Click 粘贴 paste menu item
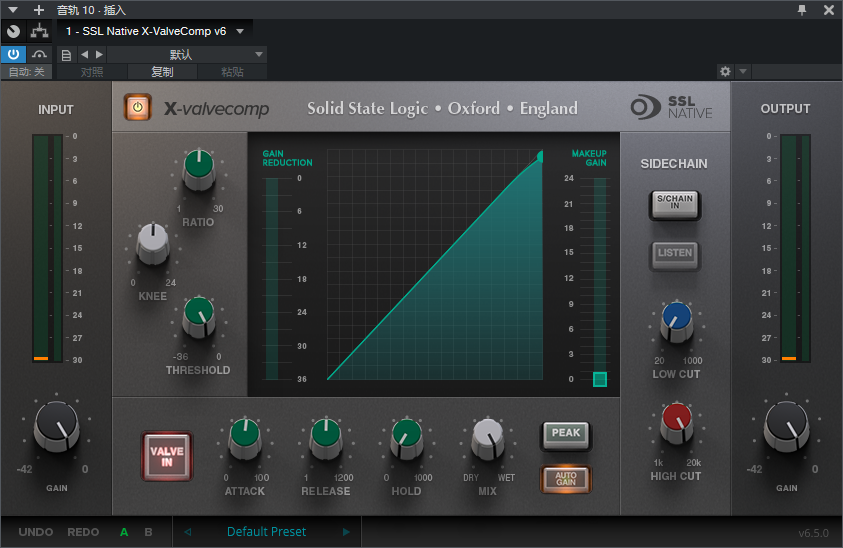 click(232, 72)
